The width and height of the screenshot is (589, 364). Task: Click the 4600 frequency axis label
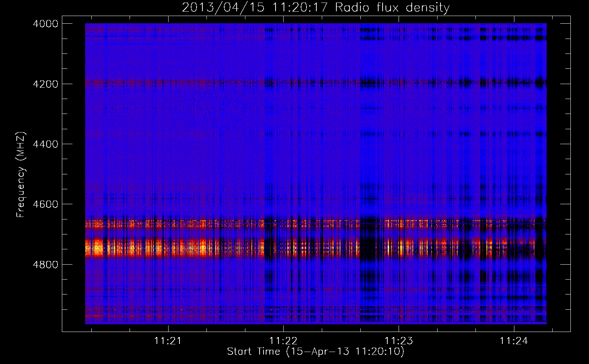pos(46,204)
